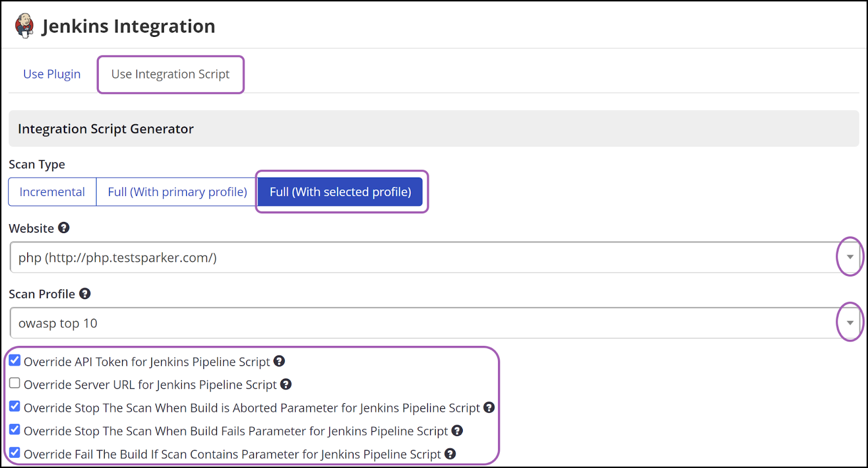868x468 pixels.
Task: Select Full scan with selected profile
Action: pyautogui.click(x=340, y=192)
